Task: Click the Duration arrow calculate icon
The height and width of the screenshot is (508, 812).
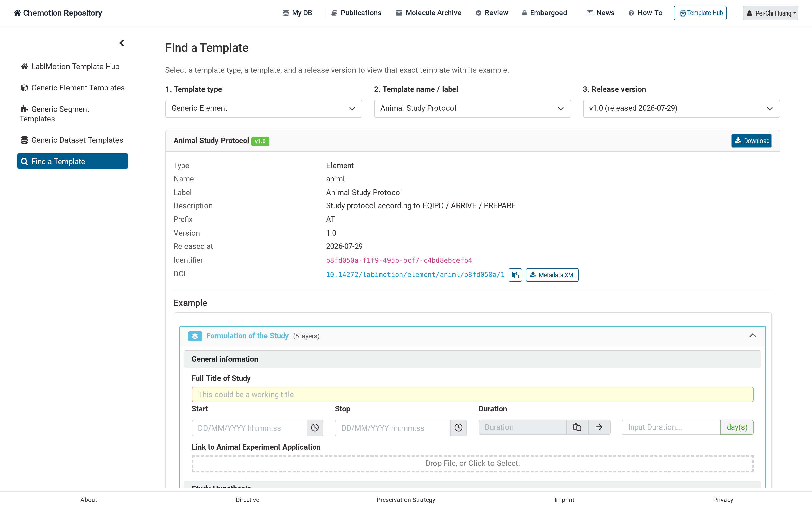Action: point(599,427)
